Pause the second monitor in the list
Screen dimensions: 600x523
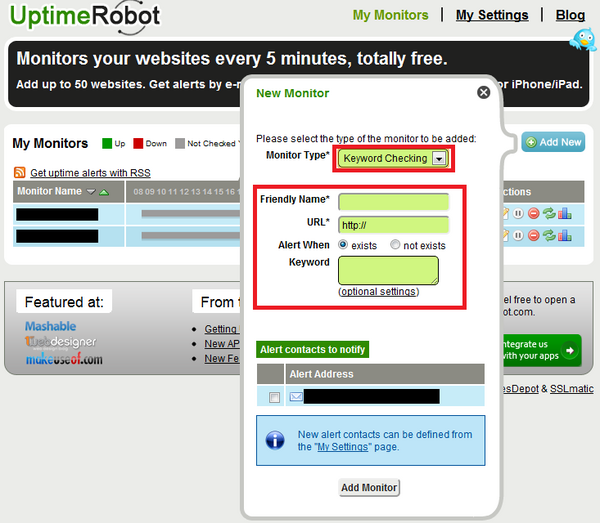[518, 235]
